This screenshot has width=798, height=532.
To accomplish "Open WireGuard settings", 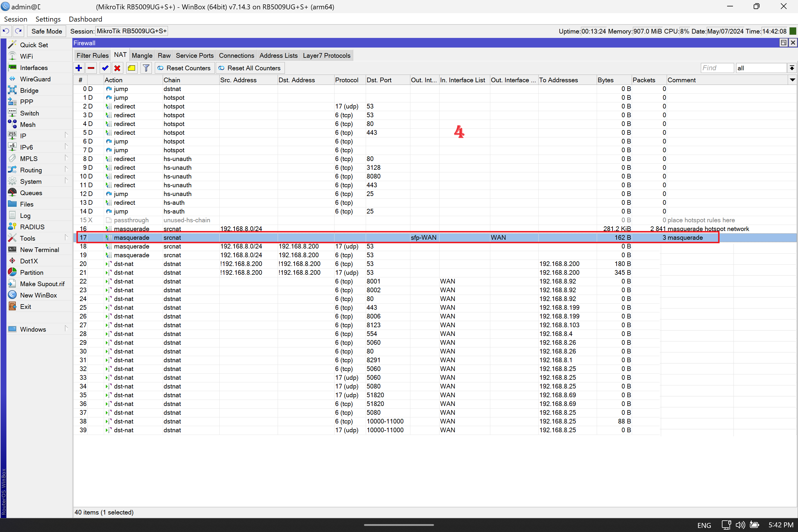I will [35, 79].
